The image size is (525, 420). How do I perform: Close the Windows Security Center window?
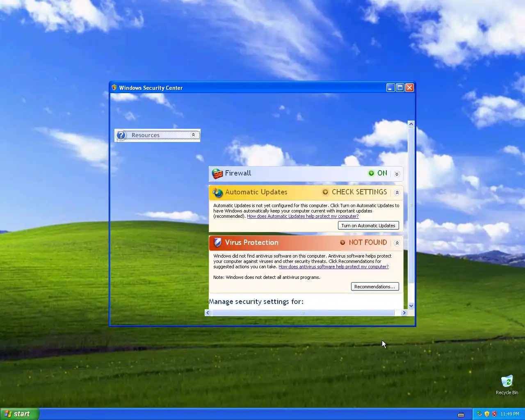(x=409, y=87)
